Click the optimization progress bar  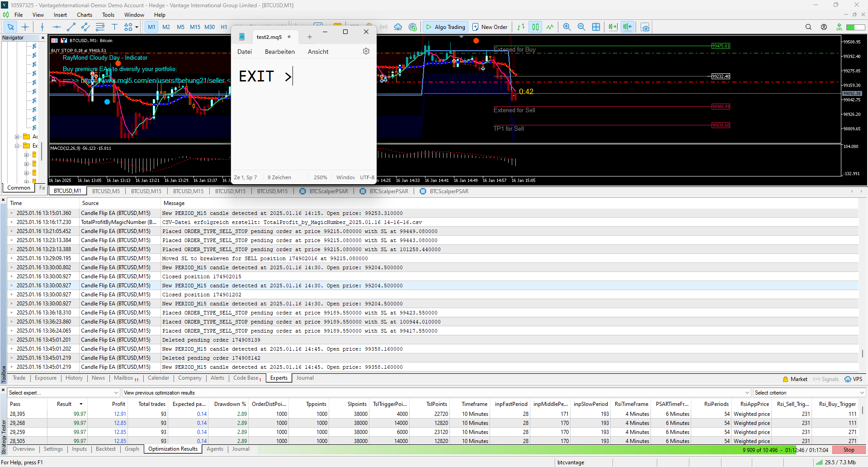(x=544, y=450)
